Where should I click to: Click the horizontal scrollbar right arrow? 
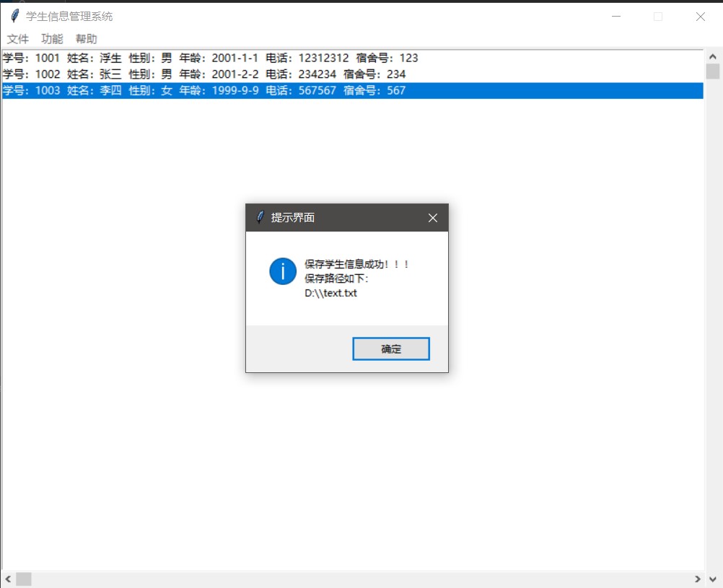pos(698,579)
